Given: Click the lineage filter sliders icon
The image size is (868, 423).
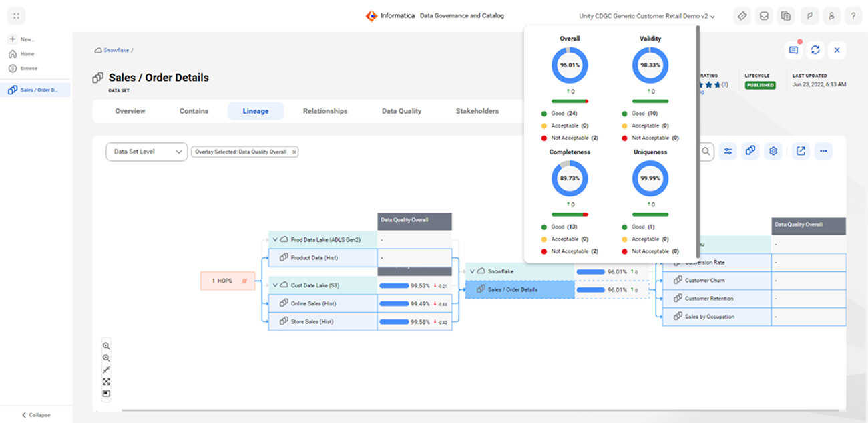Looking at the screenshot, I should tap(728, 152).
